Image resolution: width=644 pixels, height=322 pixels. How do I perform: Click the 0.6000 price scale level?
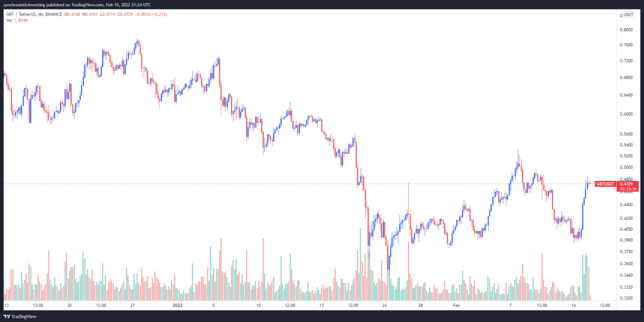[627, 114]
